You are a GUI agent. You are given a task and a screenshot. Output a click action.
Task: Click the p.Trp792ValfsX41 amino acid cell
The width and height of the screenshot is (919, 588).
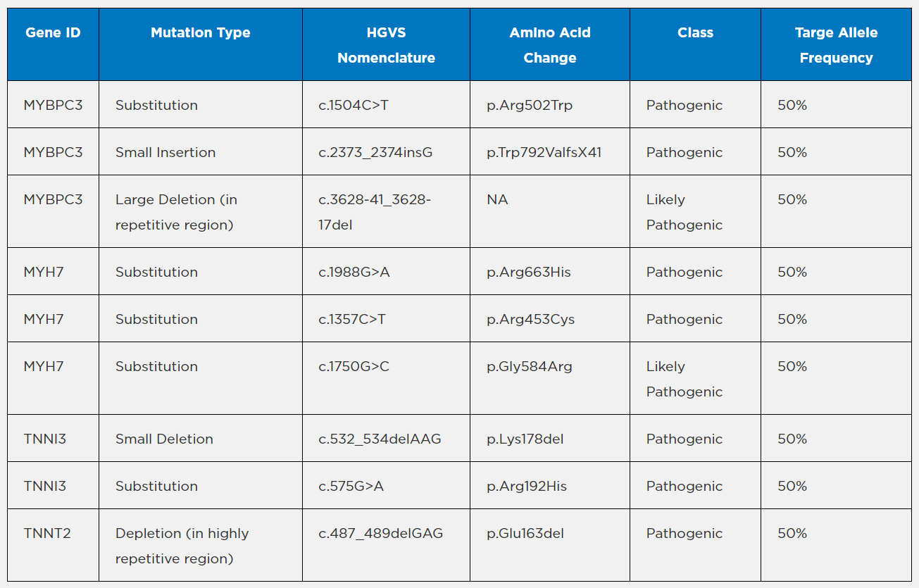tap(544, 152)
